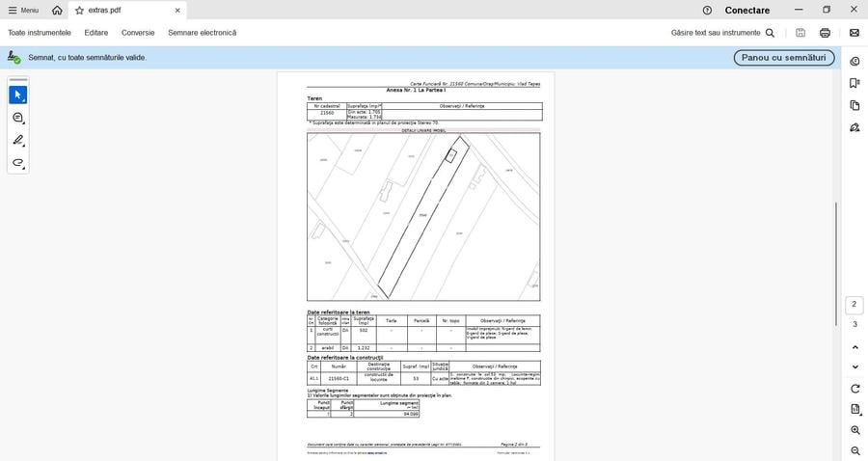This screenshot has height=461, width=868.
Task: Open the bookmarks panel icon
Action: click(x=854, y=83)
